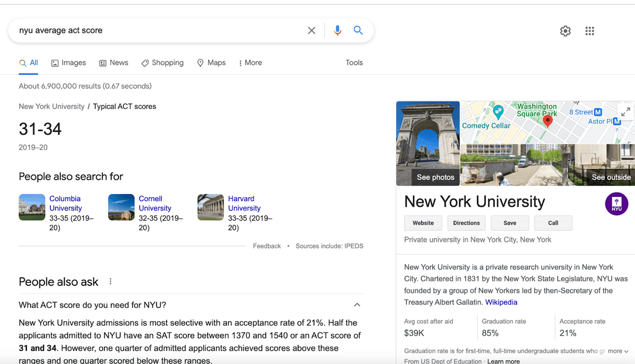Collapse the 'What ACT score do you need' question

(x=357, y=305)
